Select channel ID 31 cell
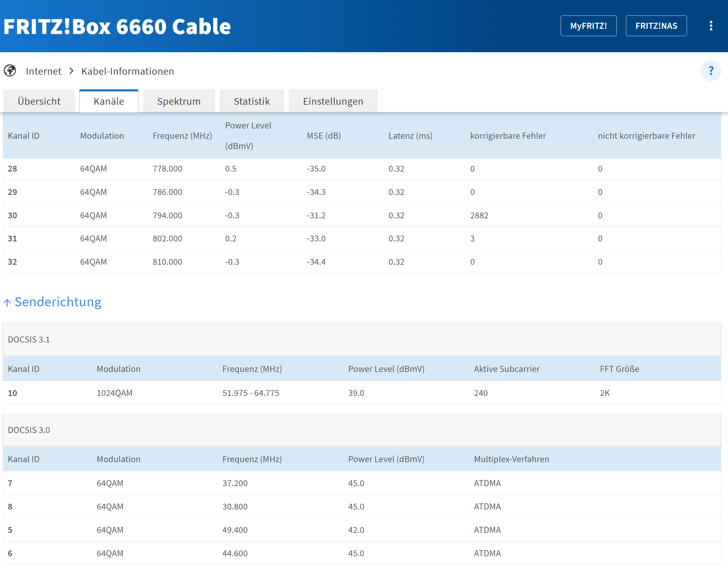Viewport: 728px width, 569px height. coord(12,238)
